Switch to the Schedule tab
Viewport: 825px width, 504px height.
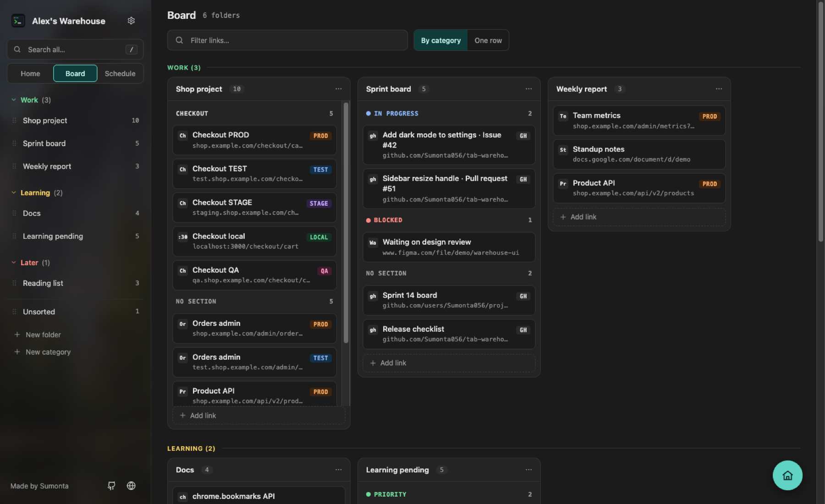120,73
